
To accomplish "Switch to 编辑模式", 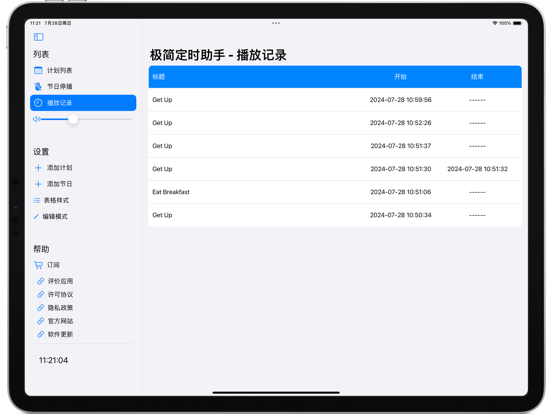I will click(x=55, y=217).
